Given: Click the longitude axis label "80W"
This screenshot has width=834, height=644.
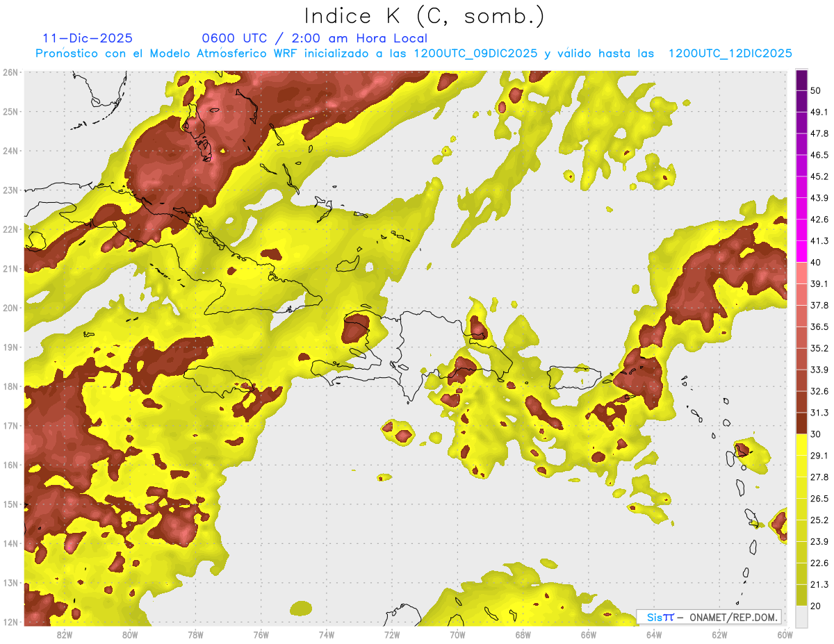Looking at the screenshot, I should (129, 635).
